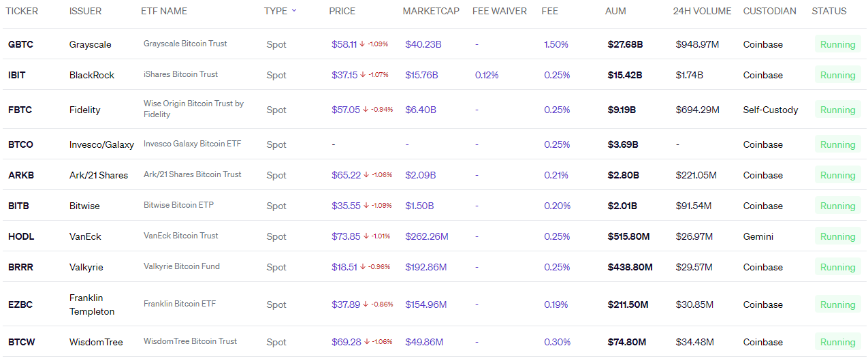Click the red down arrow next to EZBC price
868x361 pixels.
pyautogui.click(x=366, y=304)
